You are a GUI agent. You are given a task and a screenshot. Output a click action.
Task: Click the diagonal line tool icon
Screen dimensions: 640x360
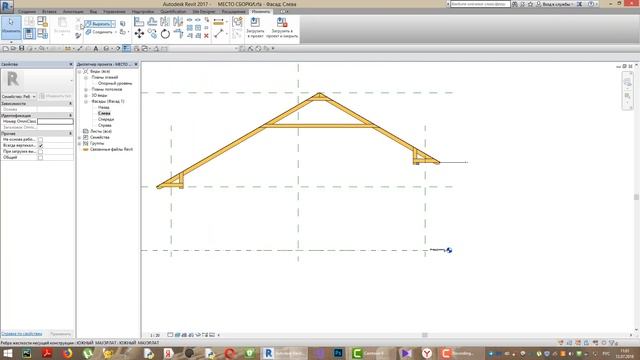[x=219, y=34]
